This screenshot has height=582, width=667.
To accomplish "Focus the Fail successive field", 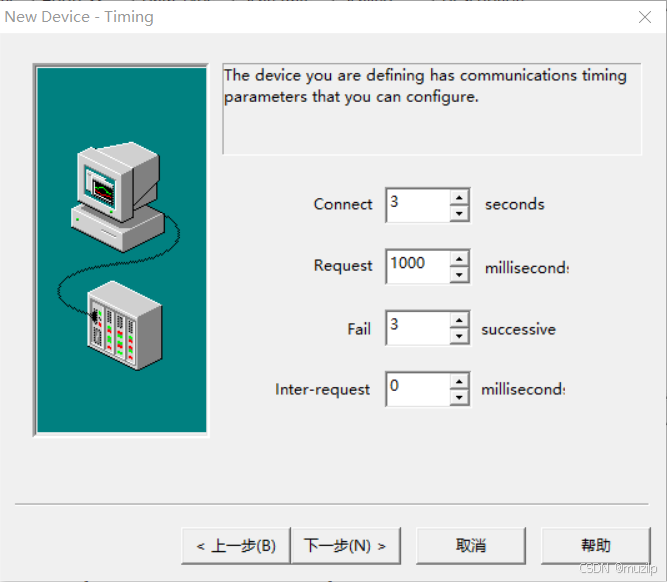I will click(x=418, y=328).
